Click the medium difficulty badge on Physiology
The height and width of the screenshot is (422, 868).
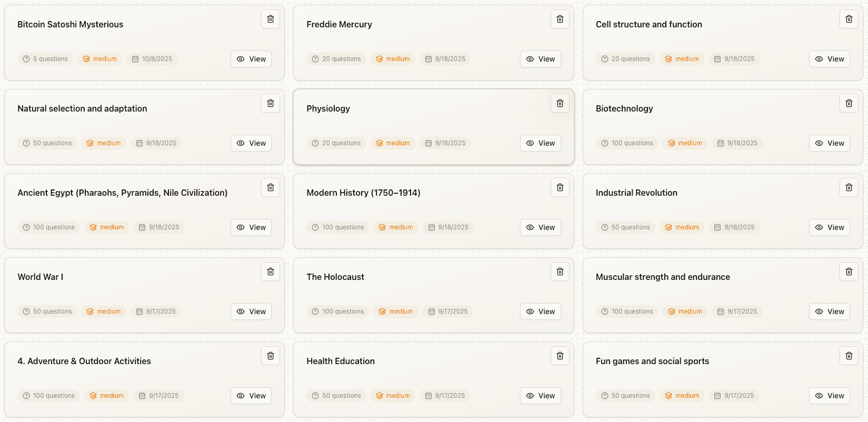[x=393, y=143]
